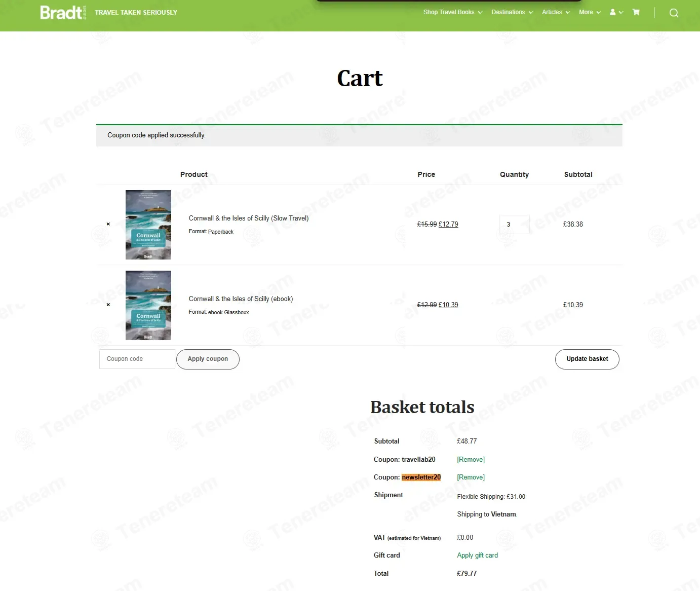Expand the Shop Travel Books menu

[x=453, y=12]
